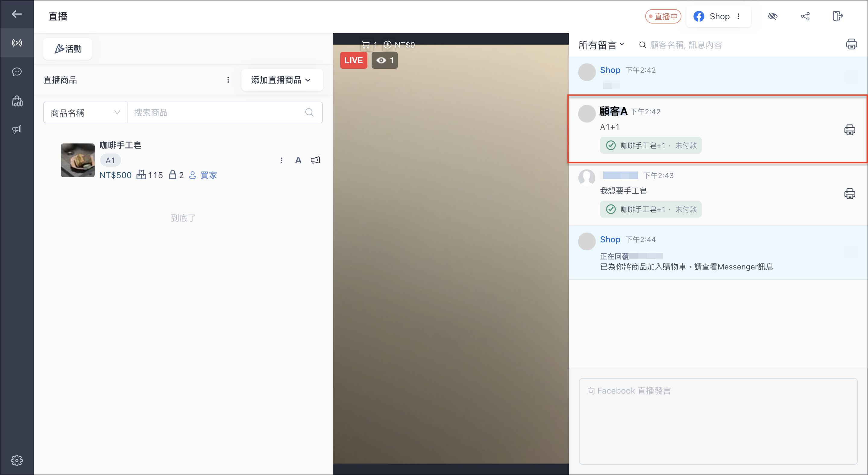
Task: Click the NT$0 sales amount indicator
Action: click(x=399, y=45)
